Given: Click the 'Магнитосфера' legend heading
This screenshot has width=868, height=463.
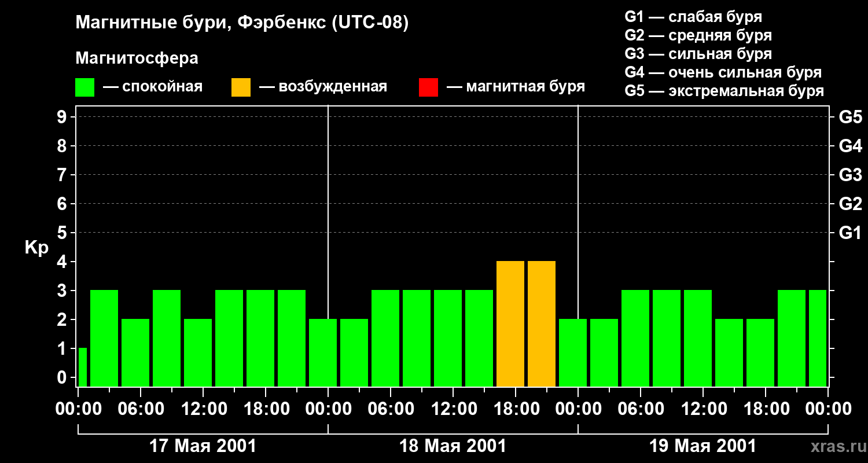Looking at the screenshot, I should tap(137, 58).
